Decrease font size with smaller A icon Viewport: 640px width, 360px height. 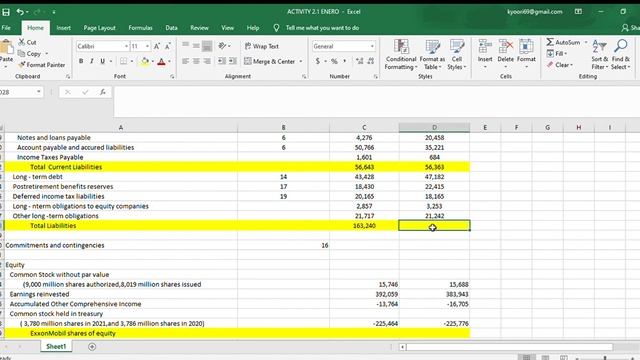[x=167, y=47]
